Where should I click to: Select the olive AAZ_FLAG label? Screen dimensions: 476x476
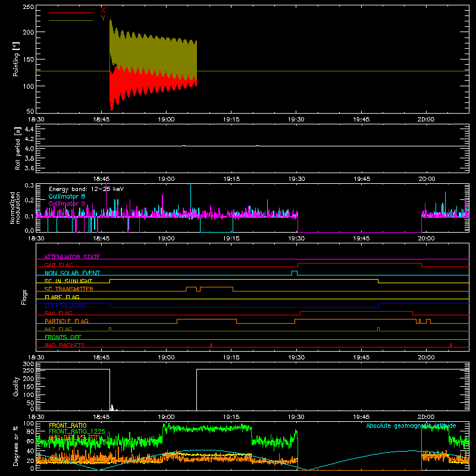click(x=58, y=329)
